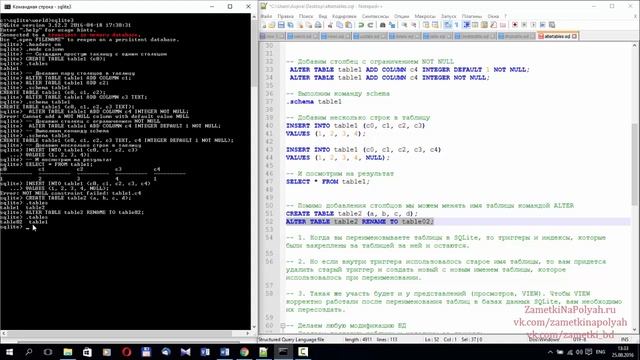Switch to the first document tab in Notepad++

271,36
